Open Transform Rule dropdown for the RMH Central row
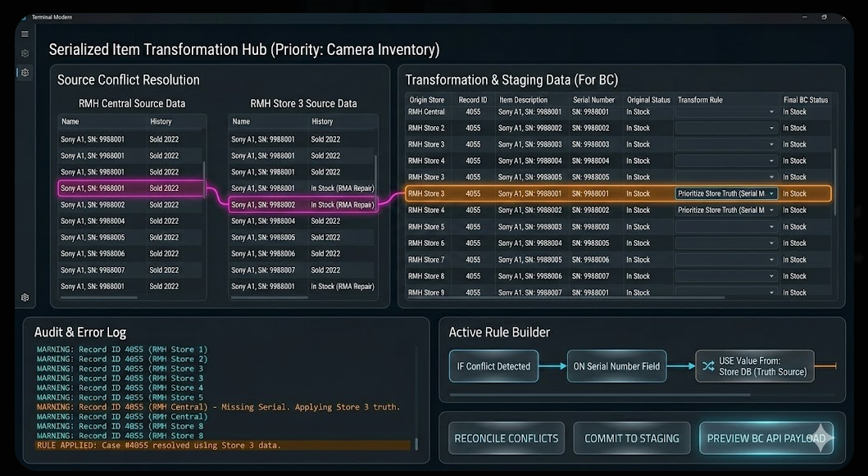This screenshot has width=868, height=476. click(x=726, y=112)
